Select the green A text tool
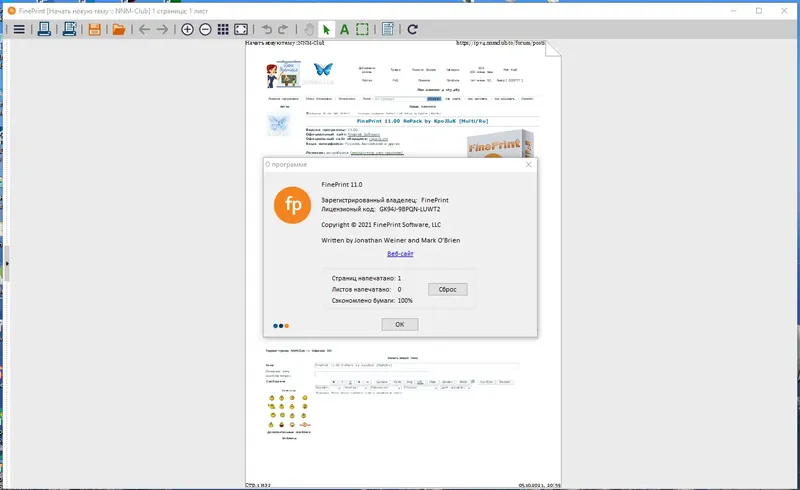The width and height of the screenshot is (800, 490). coord(344,30)
